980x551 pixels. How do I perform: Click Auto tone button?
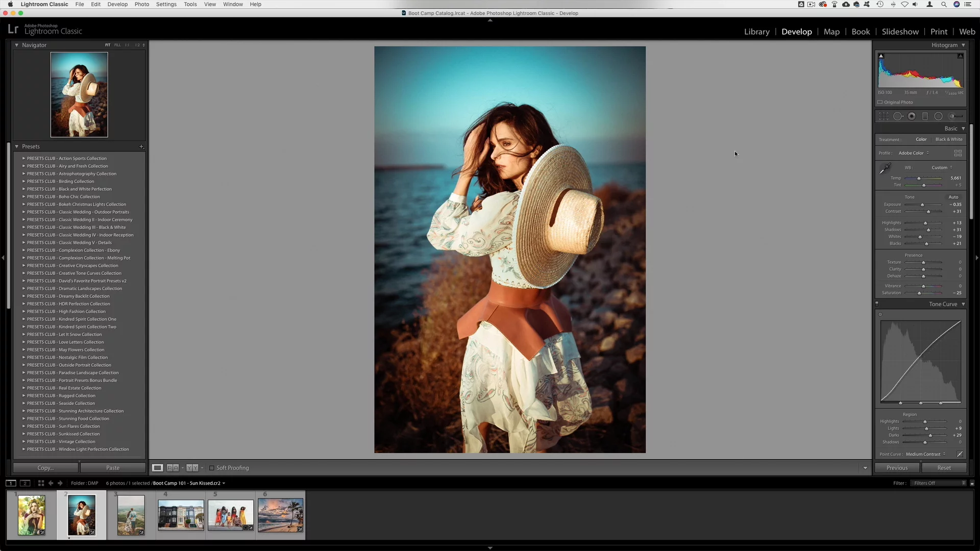tap(953, 197)
